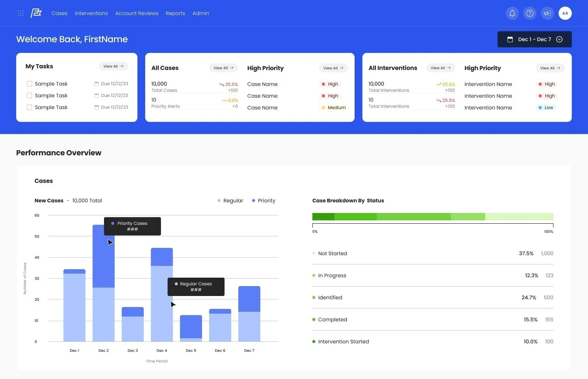Click the 10,000 Total Cases value
This screenshot has width=588, height=379.
click(159, 84)
